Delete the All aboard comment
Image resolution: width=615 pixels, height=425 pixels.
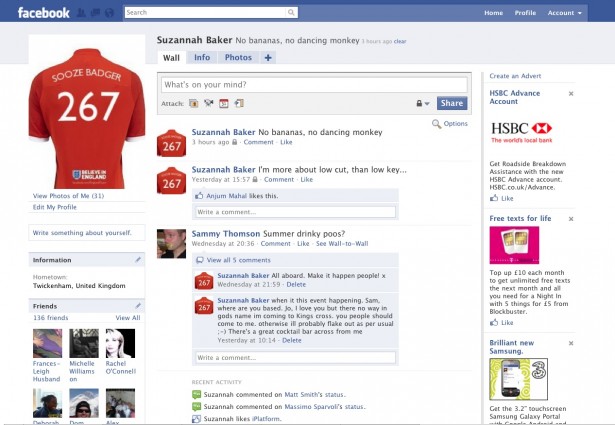tap(296, 284)
